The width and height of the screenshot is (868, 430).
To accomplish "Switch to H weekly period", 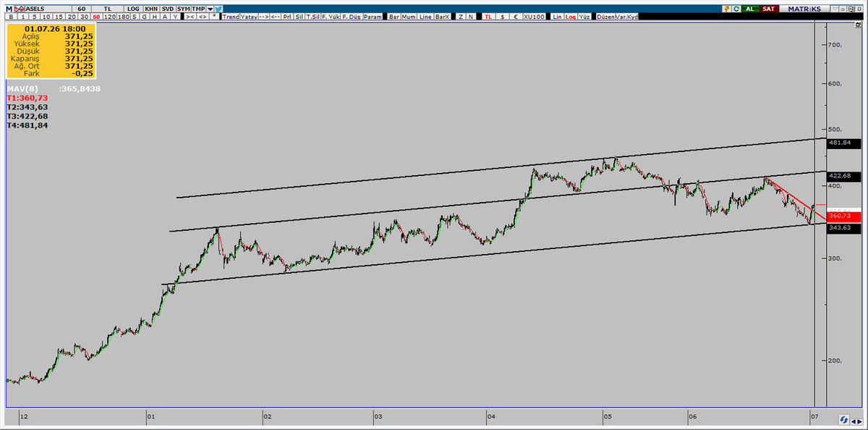I will [x=155, y=17].
